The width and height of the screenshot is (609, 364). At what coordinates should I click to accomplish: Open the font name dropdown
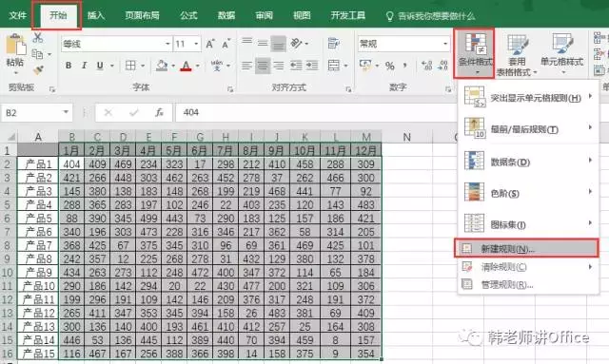click(167, 44)
